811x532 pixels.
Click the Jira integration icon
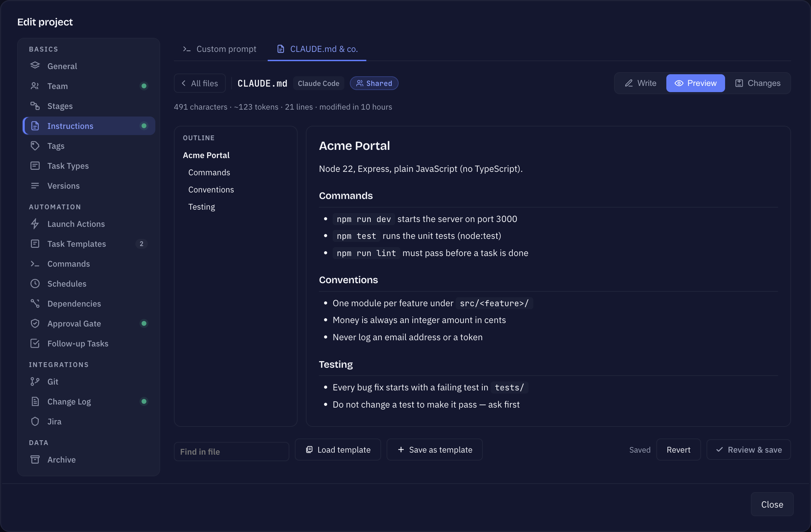(35, 421)
